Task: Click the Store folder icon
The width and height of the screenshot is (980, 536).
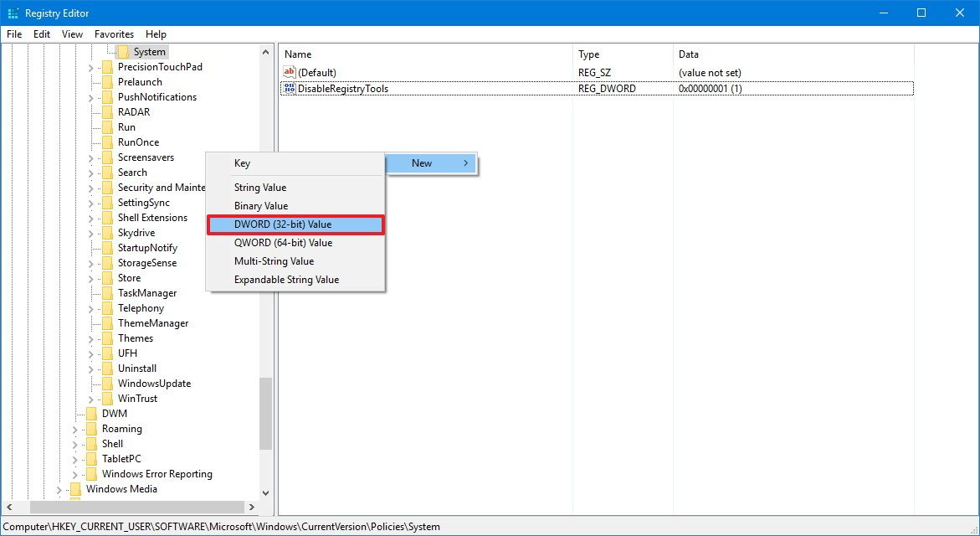Action: [107, 277]
